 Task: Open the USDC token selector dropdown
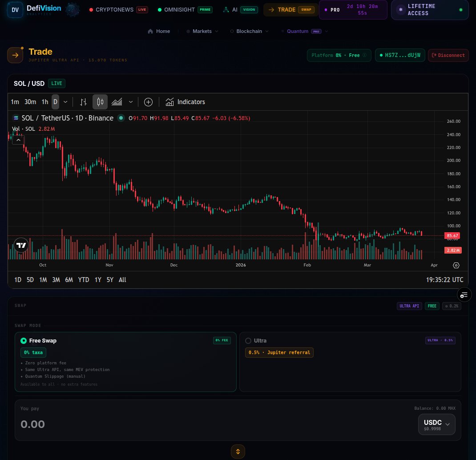point(436,424)
